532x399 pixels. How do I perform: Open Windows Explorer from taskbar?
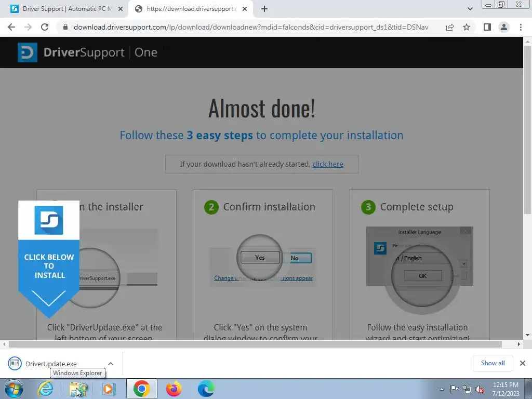click(x=78, y=389)
